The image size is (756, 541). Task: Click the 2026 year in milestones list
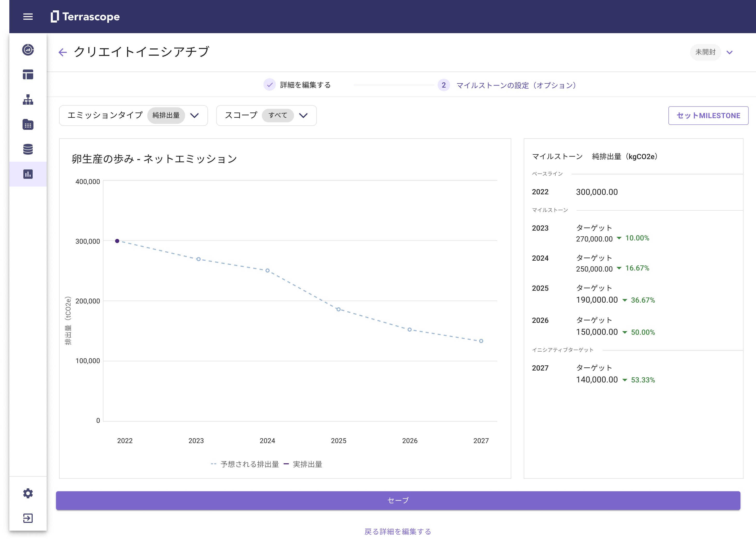pyautogui.click(x=540, y=320)
